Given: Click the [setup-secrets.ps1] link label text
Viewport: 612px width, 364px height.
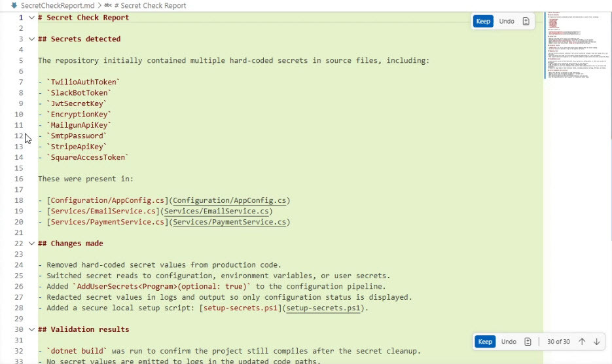Looking at the screenshot, I should 240,308.
